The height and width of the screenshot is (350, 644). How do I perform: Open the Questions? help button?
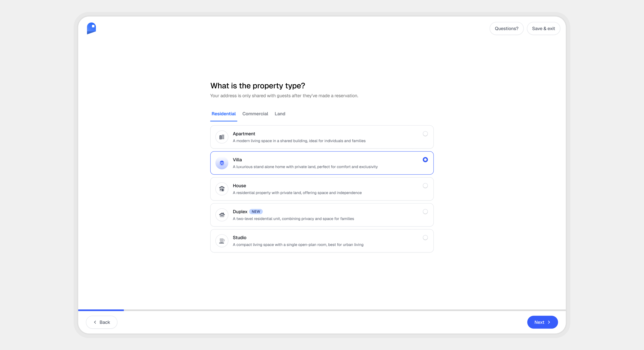(x=506, y=29)
